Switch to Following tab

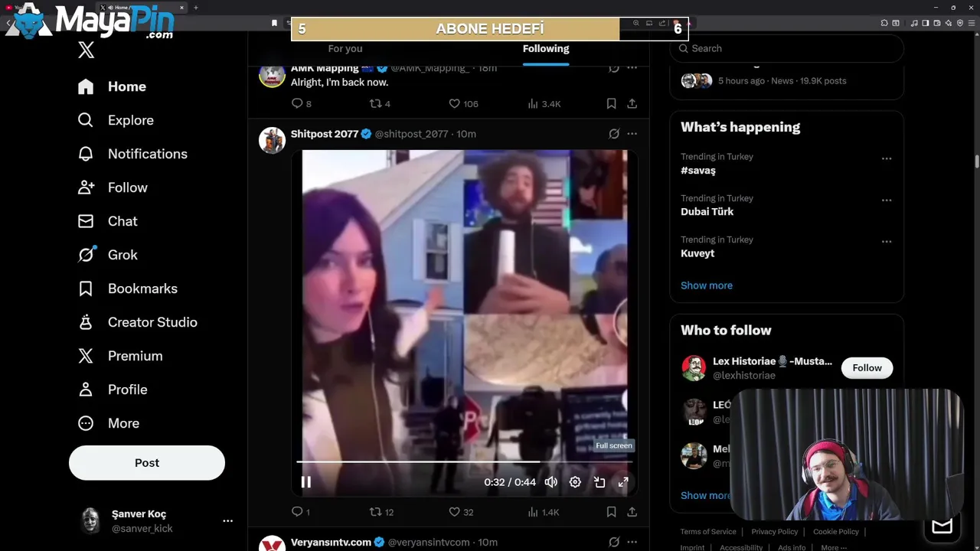(546, 48)
